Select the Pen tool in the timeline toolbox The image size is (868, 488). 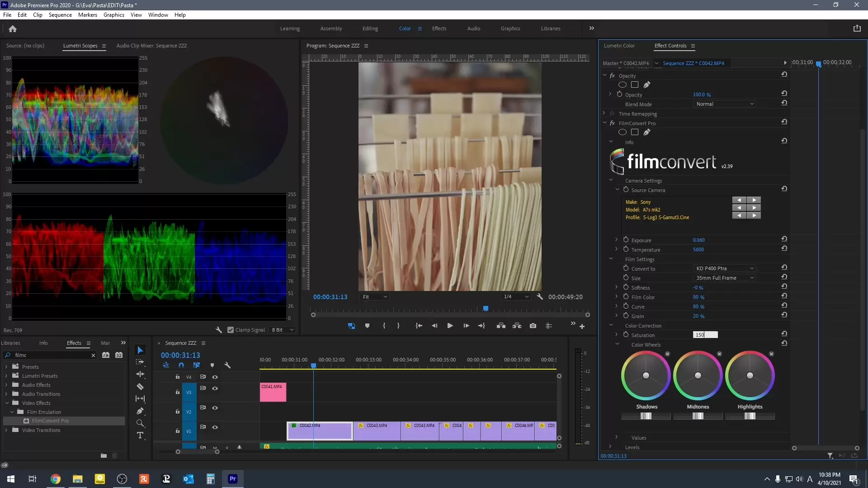click(x=140, y=411)
